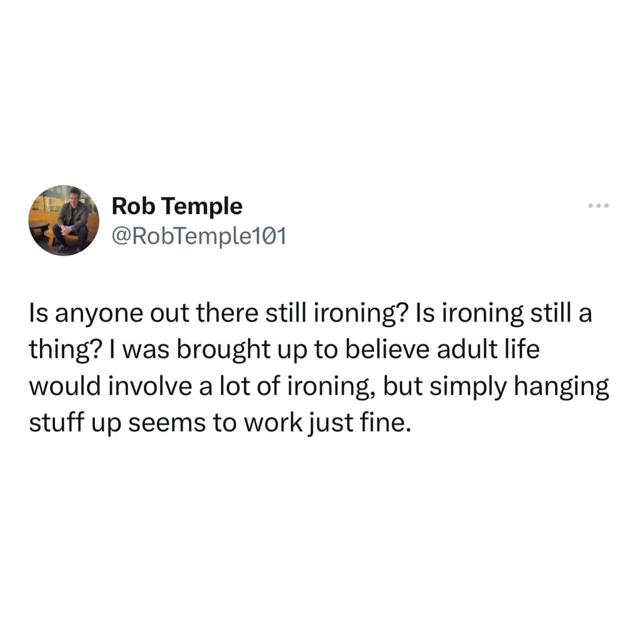The image size is (644, 644).
Task: Open the Rob Temple display name link
Action: pyautogui.click(x=177, y=206)
